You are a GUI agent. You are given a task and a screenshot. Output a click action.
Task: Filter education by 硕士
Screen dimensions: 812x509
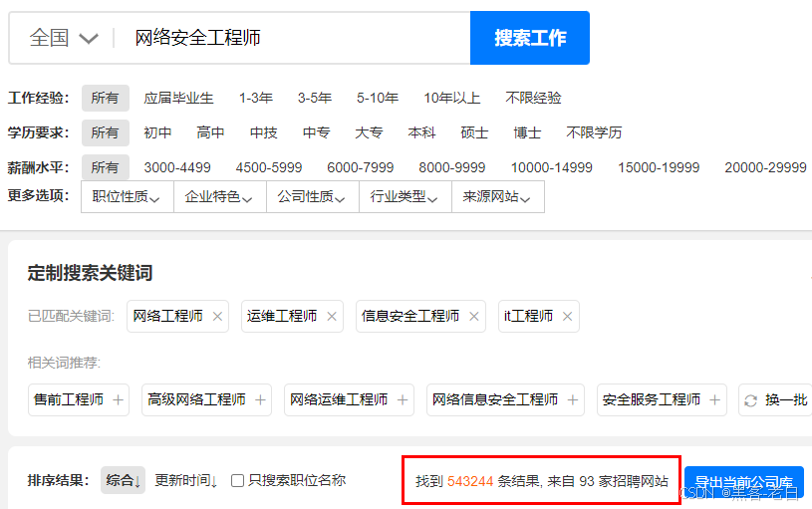pos(474,132)
